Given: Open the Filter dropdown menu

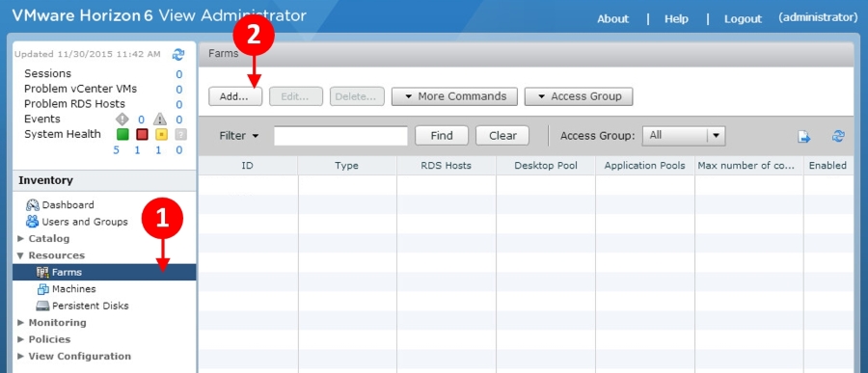Looking at the screenshot, I should click(239, 136).
